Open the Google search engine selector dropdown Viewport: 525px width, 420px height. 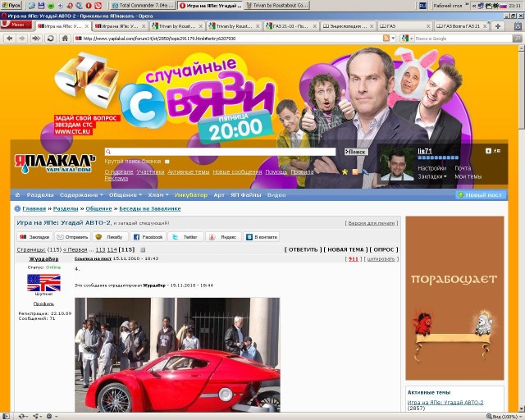pyautogui.click(x=407, y=39)
